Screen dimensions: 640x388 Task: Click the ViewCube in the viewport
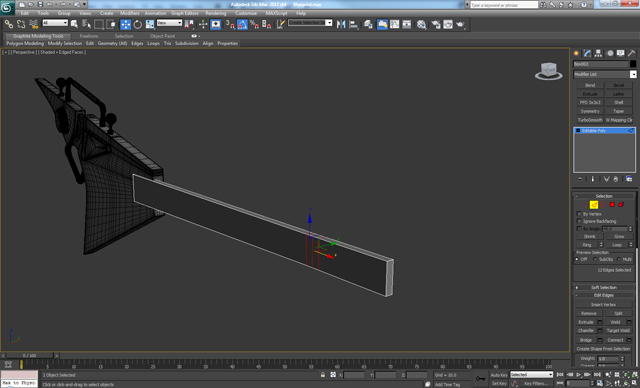[x=549, y=71]
